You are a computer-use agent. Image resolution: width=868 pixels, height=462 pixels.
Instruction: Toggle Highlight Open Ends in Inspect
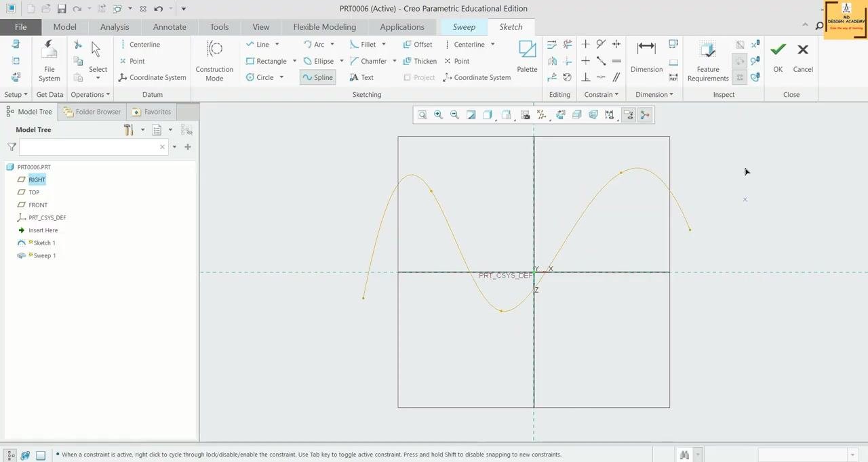pos(740,61)
